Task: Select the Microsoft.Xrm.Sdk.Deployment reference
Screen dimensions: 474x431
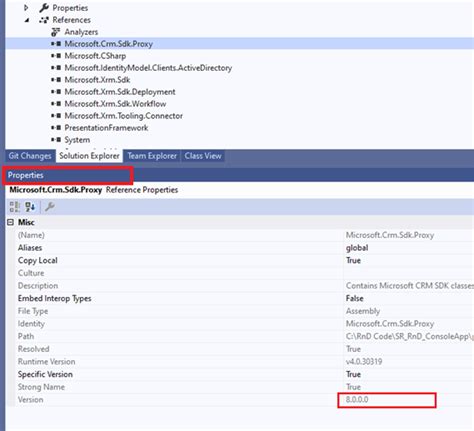Action: coord(120,92)
